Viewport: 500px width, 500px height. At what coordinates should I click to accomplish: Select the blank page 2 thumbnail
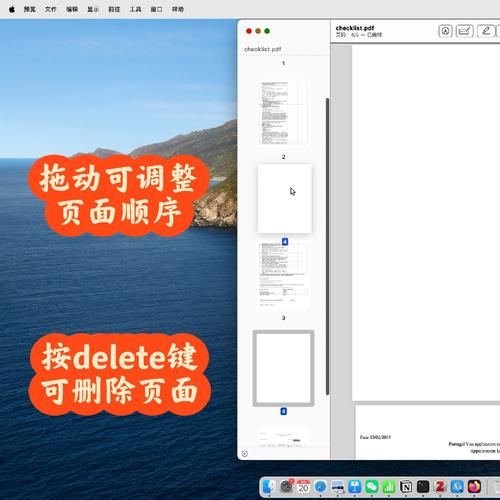point(285,198)
